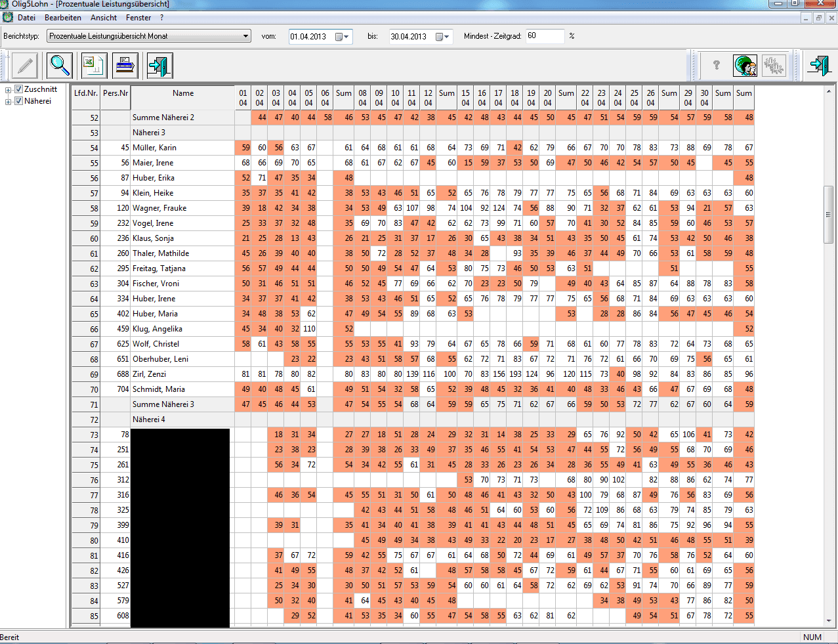Open the Ansicht menu
Screen dimensions: 838x644
click(x=104, y=18)
